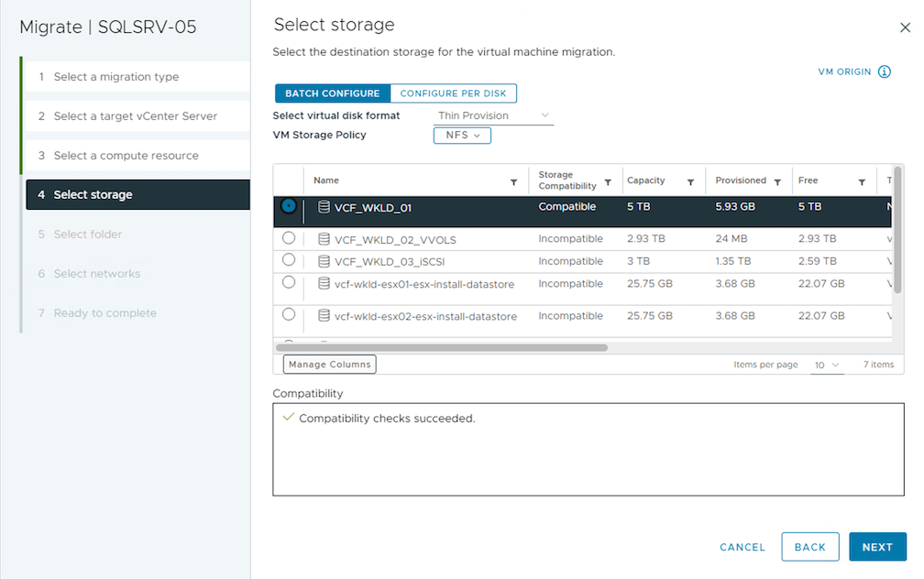Choose the vcf-wkld-esx01-esx-install-datastore radio button

(x=289, y=283)
